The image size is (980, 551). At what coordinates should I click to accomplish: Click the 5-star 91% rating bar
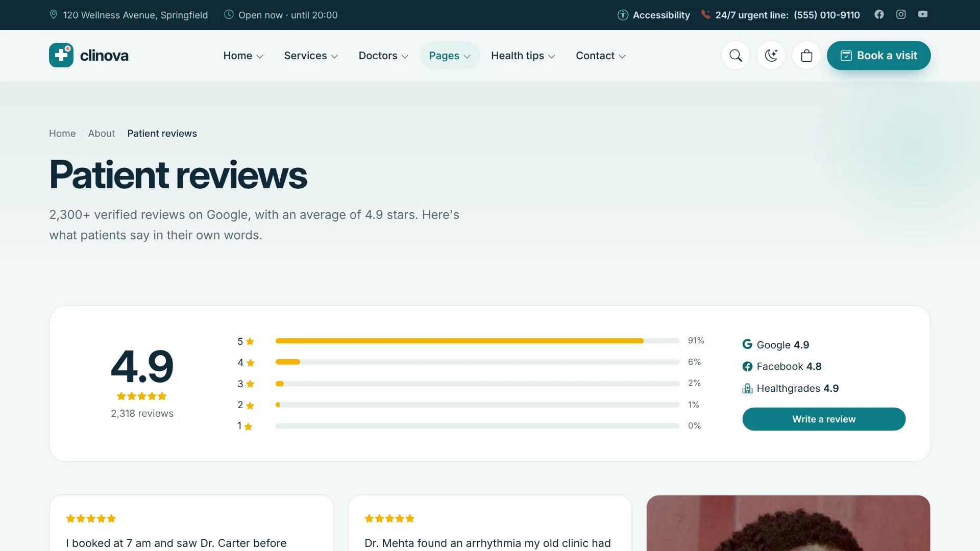(x=477, y=341)
